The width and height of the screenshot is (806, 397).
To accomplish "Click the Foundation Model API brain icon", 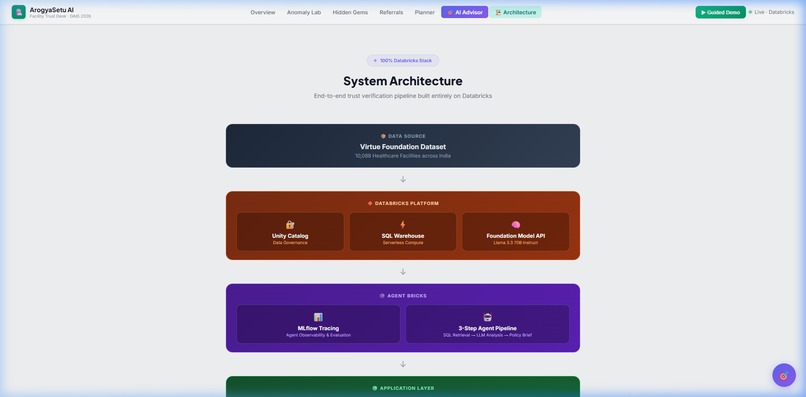I will pos(516,225).
